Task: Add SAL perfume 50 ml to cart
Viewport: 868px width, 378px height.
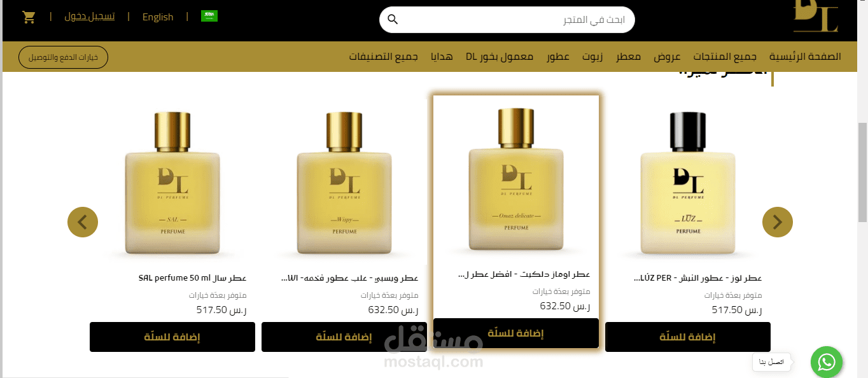Action: (x=172, y=337)
